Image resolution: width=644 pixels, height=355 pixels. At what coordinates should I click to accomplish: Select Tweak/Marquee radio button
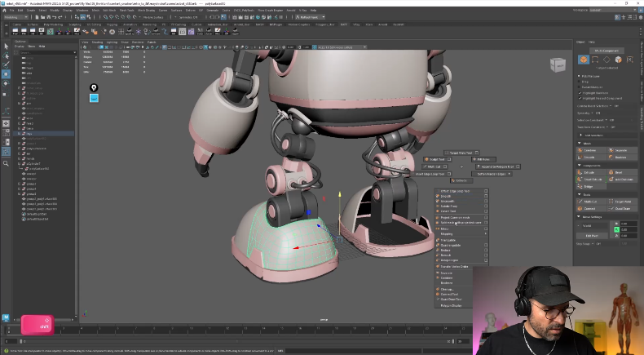[x=580, y=87]
